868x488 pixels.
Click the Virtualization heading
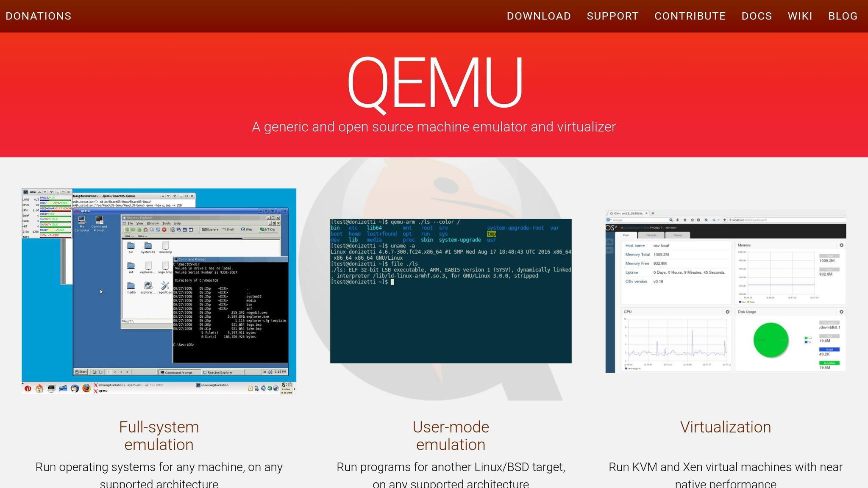click(726, 427)
